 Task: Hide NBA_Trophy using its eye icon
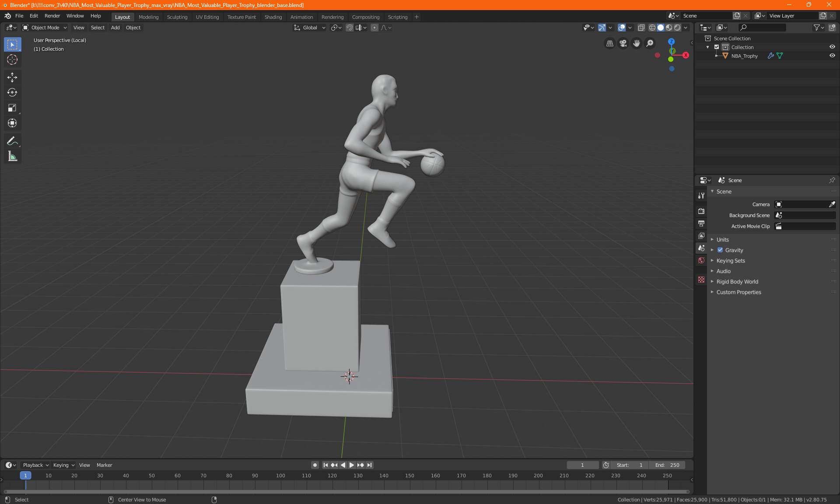click(x=832, y=56)
